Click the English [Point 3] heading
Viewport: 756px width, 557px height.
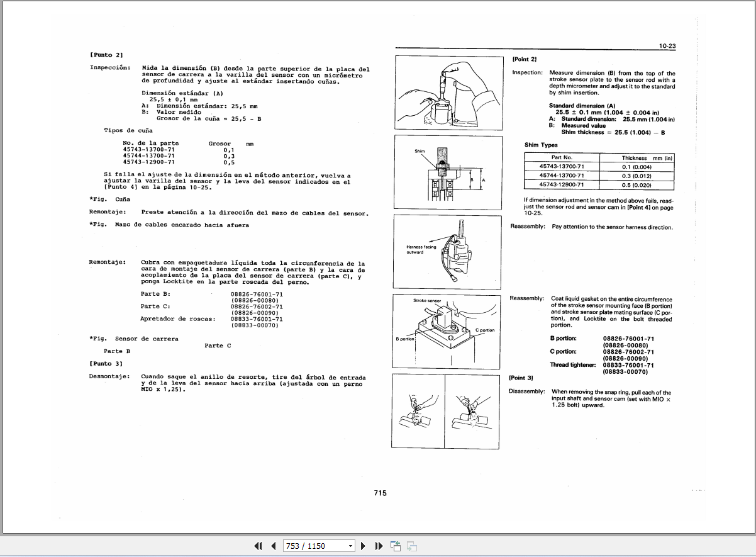[521, 378]
